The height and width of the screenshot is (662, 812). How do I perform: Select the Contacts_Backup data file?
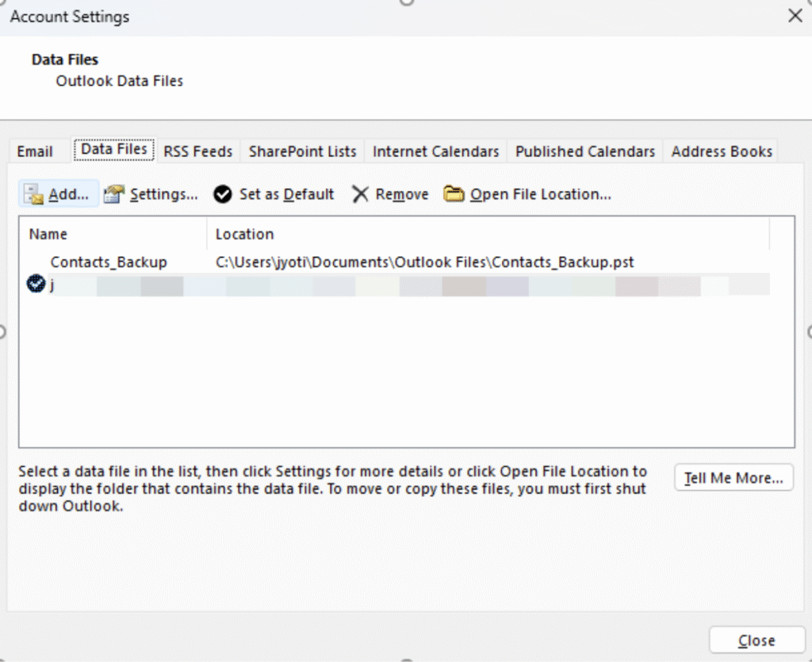tap(108, 262)
